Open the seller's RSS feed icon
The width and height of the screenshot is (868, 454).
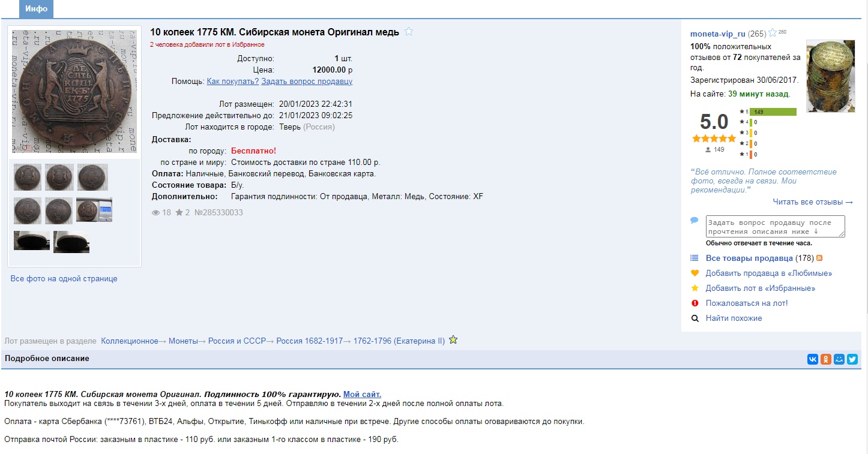[819, 258]
